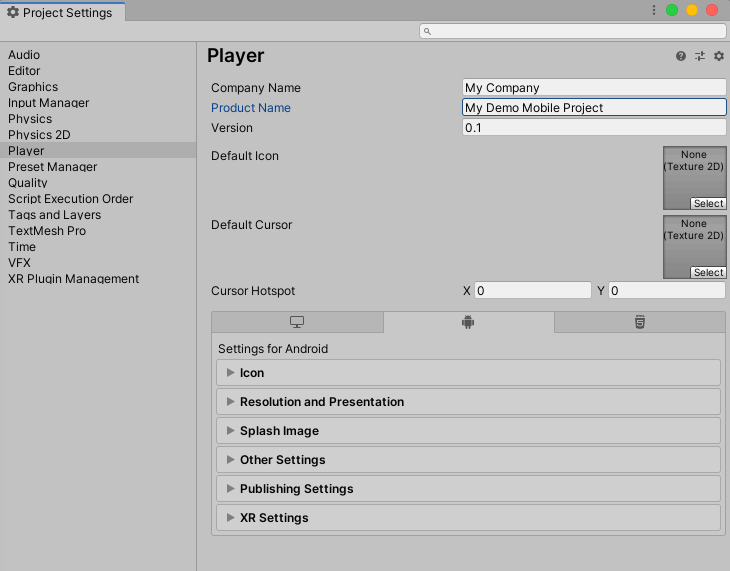Open Graphics settings in the sidebar
This screenshot has height=571, width=730.
tap(33, 87)
